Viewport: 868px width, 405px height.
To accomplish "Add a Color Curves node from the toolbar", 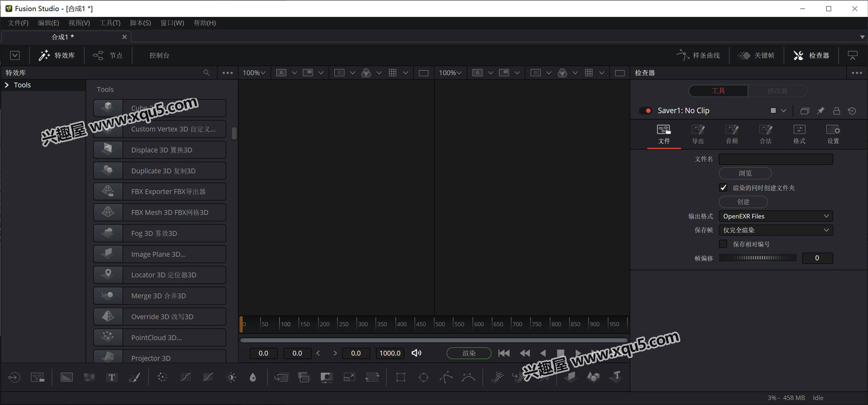I will coord(185,377).
